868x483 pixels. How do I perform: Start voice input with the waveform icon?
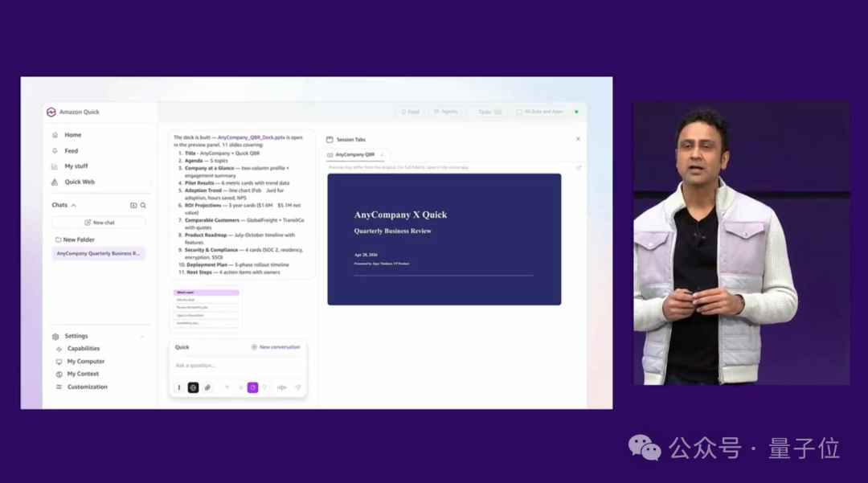(282, 388)
